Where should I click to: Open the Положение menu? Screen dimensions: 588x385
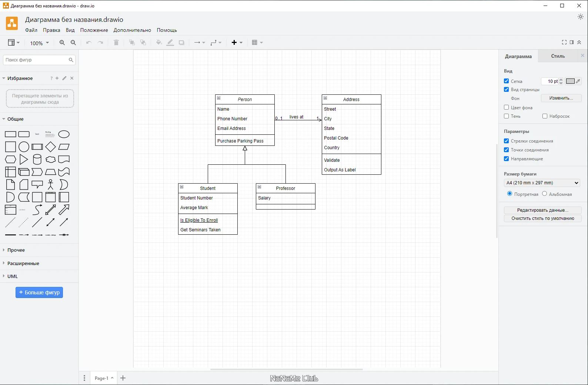[x=94, y=30]
